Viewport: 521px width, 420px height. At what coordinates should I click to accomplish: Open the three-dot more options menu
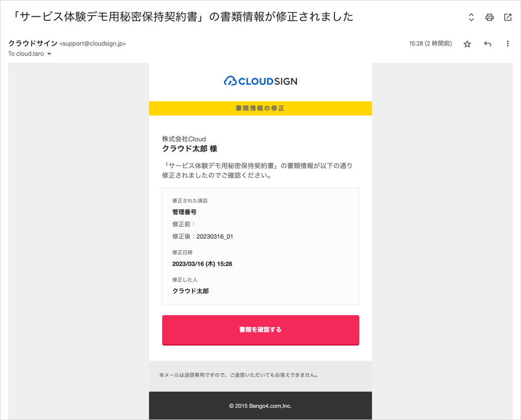pos(507,44)
